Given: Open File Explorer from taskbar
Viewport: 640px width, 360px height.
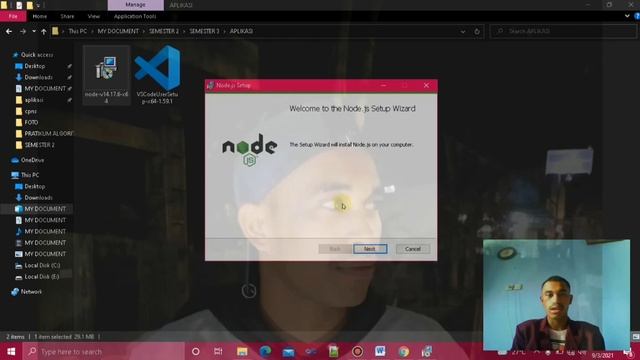Looking at the screenshot, I should click(242, 351).
